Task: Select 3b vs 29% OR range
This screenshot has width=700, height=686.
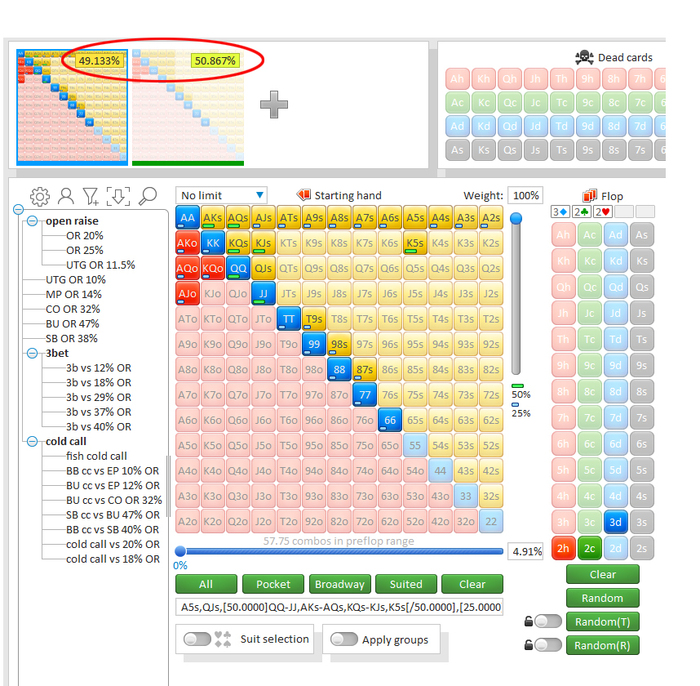Action: click(x=99, y=397)
